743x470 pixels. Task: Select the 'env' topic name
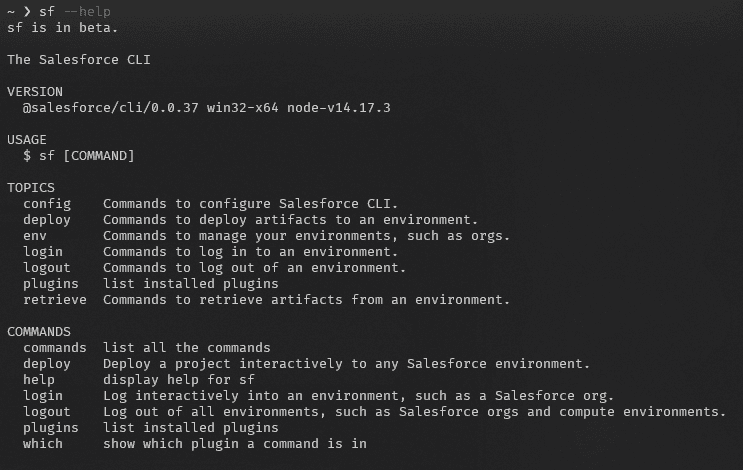click(x=35, y=236)
